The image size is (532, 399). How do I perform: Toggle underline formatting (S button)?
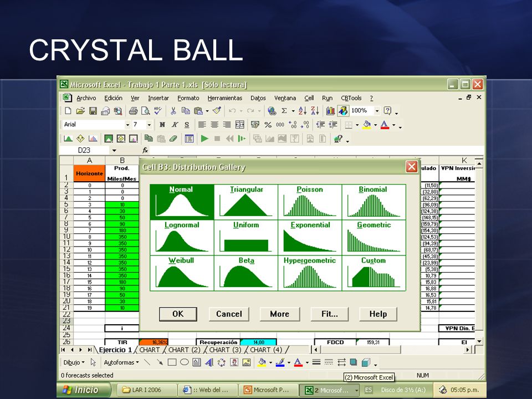point(187,125)
